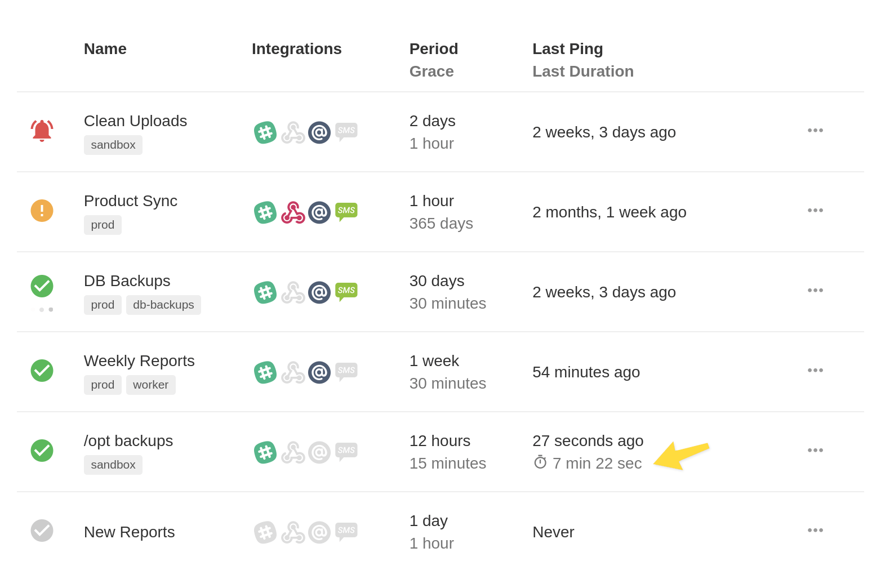Viewport: 881px width, 588px height.
Task: Toggle Slack integration for Clean Uploads
Action: [x=265, y=132]
